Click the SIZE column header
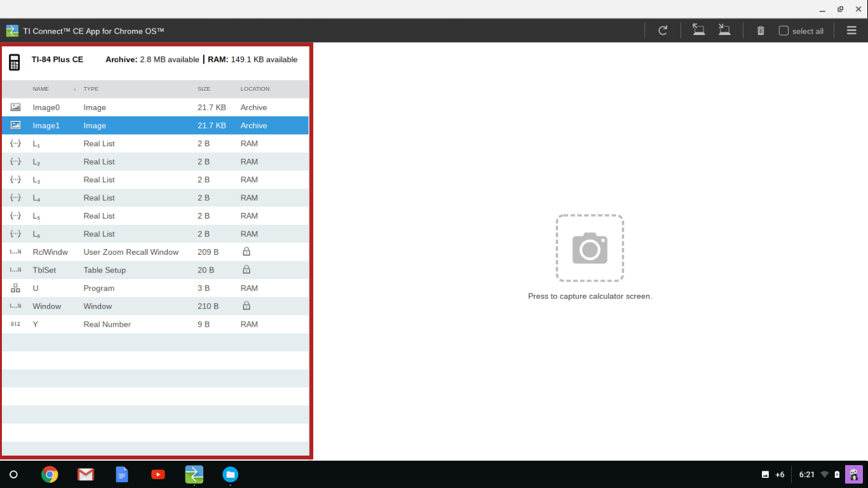Screen dimensions: 868x488 point(204,89)
